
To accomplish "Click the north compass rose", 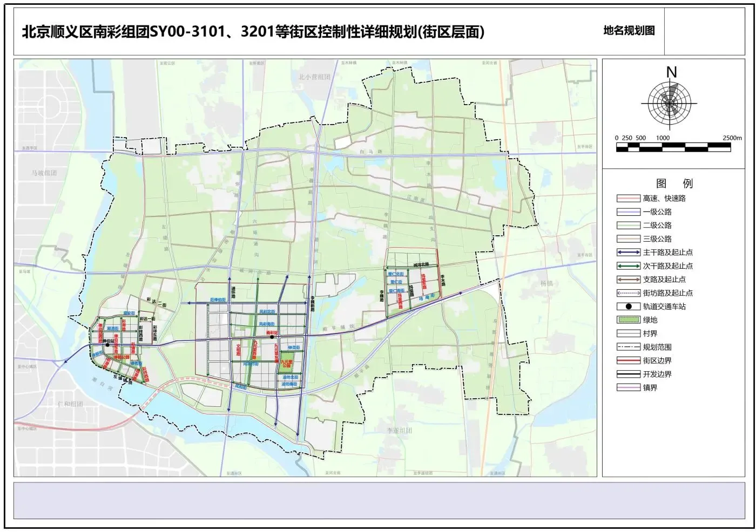I will tap(670, 103).
